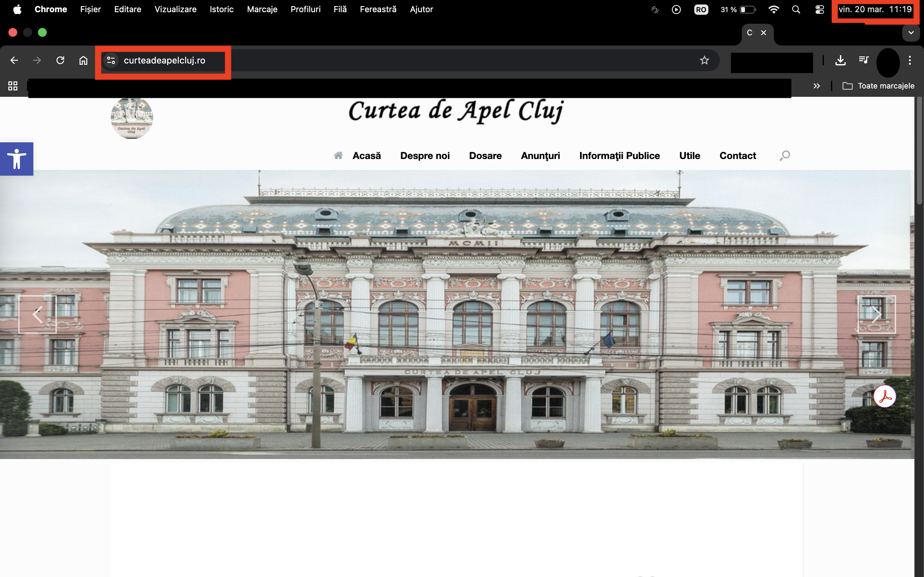Click the red PDF floating icon
This screenshot has height=577, width=924.
(884, 397)
